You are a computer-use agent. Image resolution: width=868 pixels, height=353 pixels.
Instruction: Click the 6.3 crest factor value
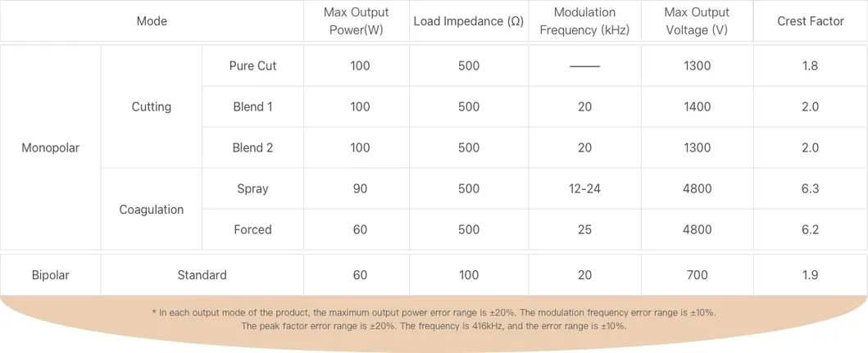[x=811, y=189]
